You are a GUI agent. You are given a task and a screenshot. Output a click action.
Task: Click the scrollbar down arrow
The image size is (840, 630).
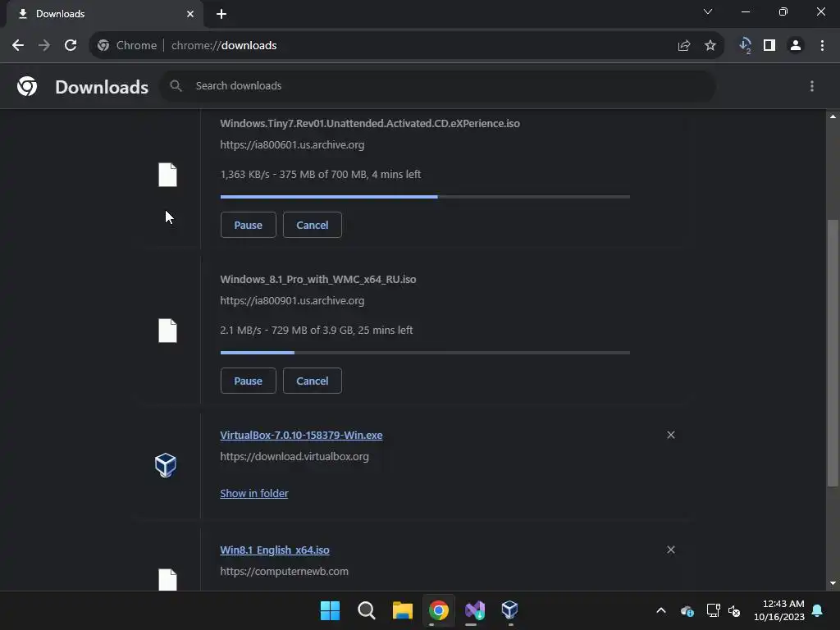tap(833, 583)
